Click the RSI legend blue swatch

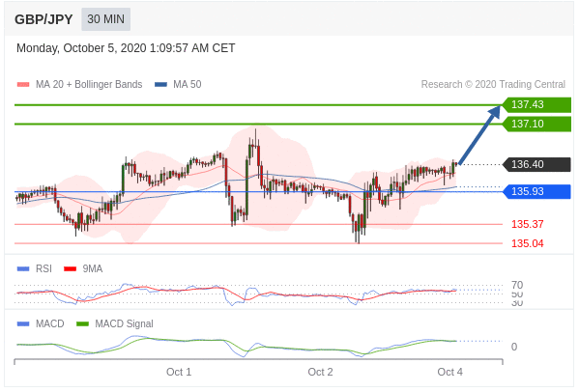(x=23, y=268)
